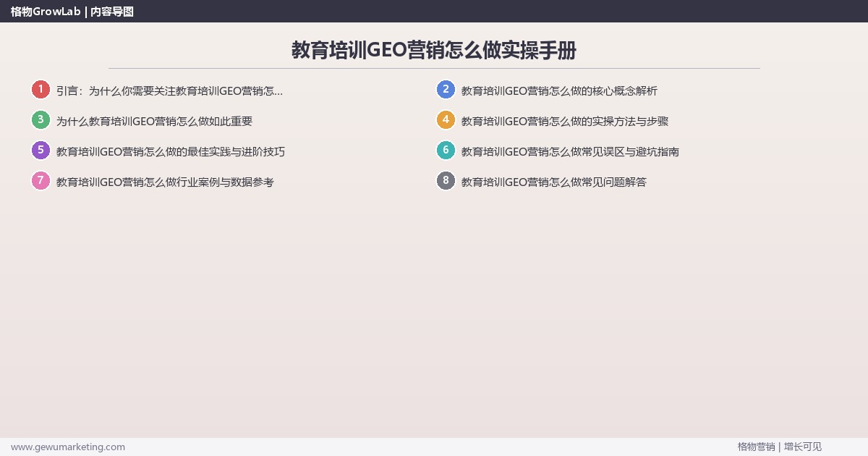The width and height of the screenshot is (868, 456).
Task: Click the orange number 4 circle
Action: tap(446, 120)
